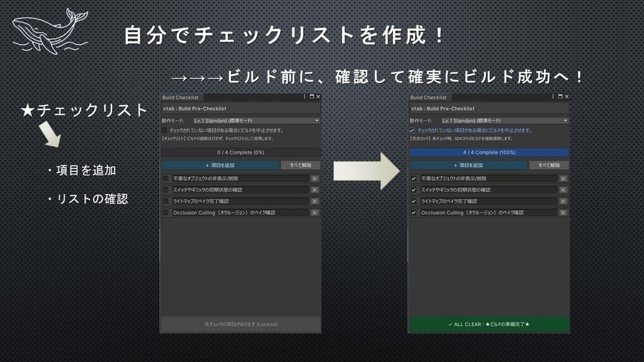
Task: Disable build-abort checkbox in right window
Action: point(412,130)
